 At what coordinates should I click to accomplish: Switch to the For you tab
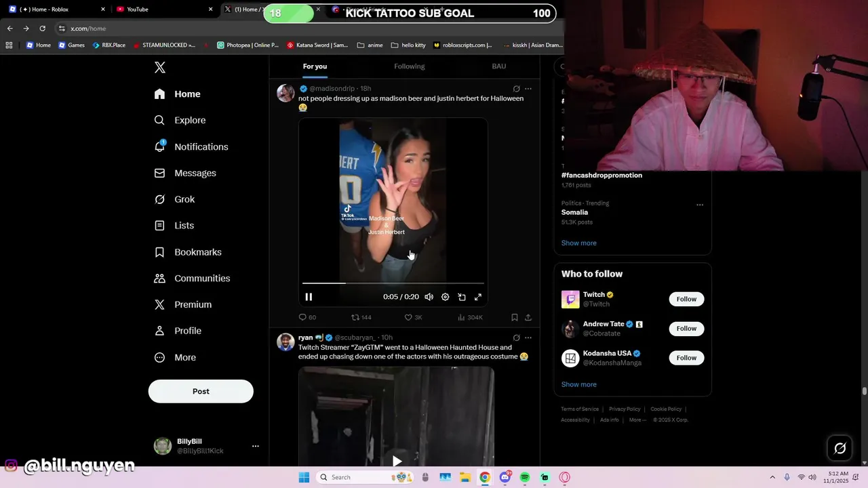pyautogui.click(x=315, y=66)
